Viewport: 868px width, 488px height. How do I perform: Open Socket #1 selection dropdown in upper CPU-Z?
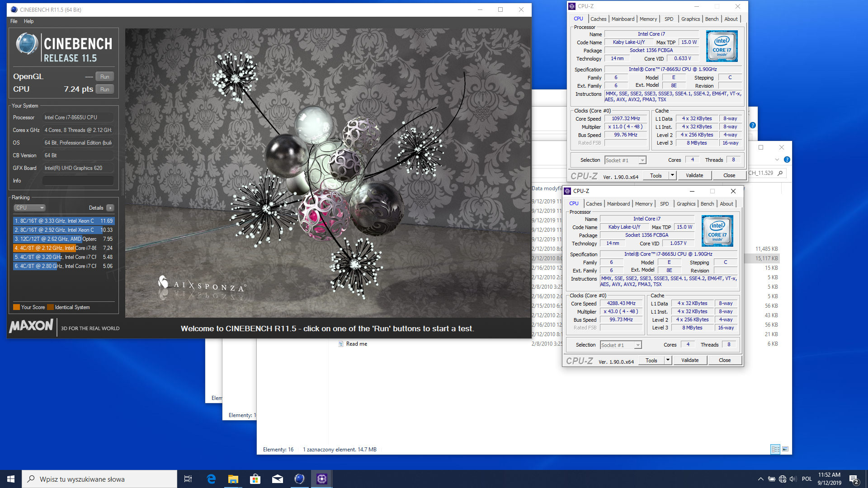coord(625,160)
